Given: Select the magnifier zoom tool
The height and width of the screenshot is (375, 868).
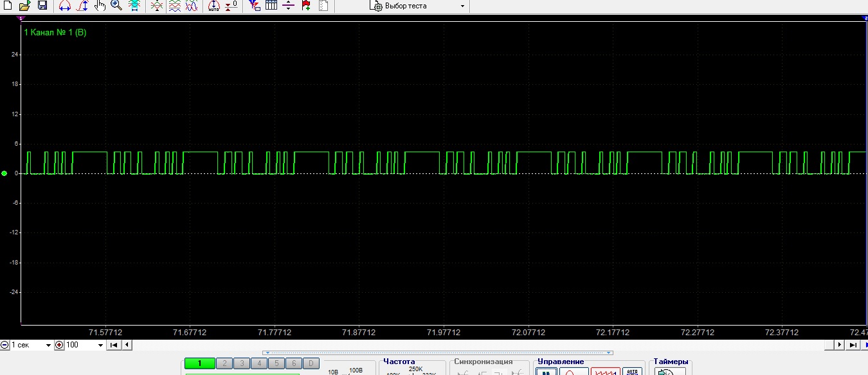Looking at the screenshot, I should [116, 6].
